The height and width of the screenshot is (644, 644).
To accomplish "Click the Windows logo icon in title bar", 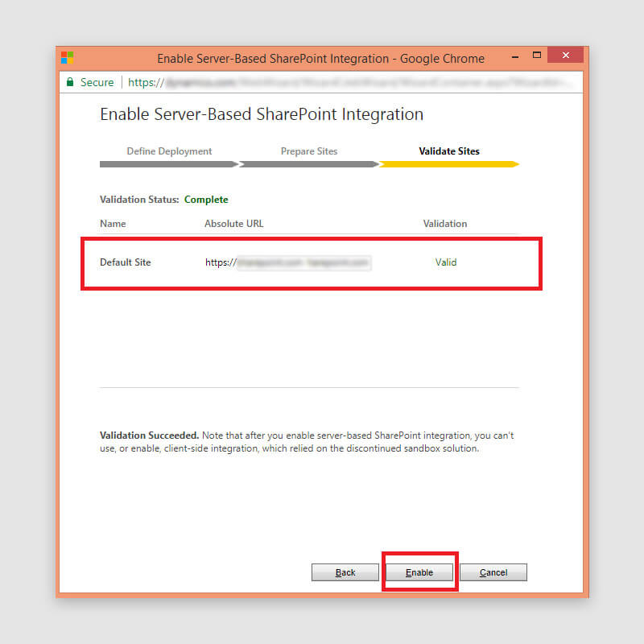I will (x=68, y=57).
